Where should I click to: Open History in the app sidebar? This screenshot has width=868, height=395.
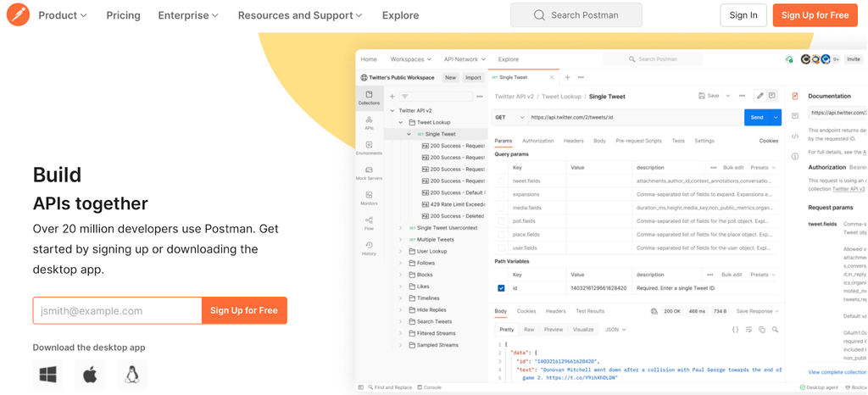pos(369,248)
